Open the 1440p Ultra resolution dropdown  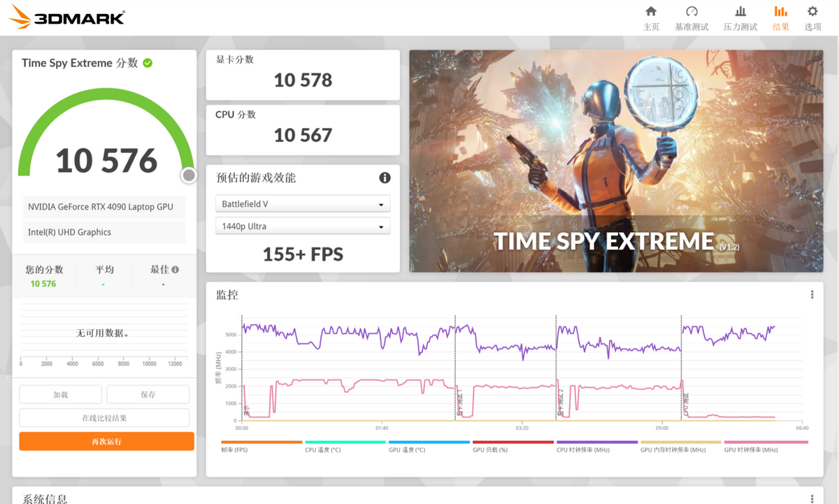303,226
